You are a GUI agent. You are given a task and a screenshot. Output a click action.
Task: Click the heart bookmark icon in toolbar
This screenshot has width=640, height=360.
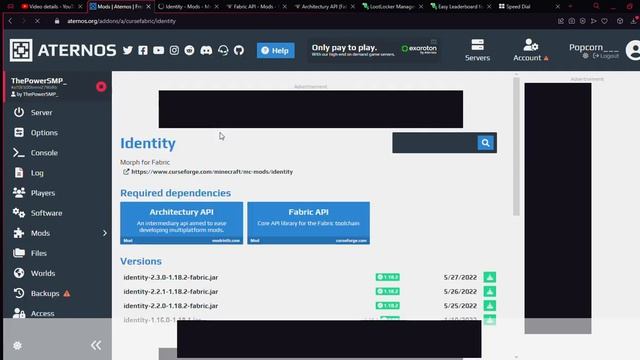604,21
